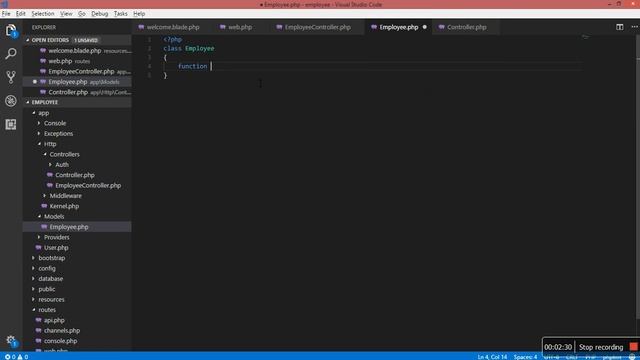Open the editor More Actions menu

click(x=634, y=27)
